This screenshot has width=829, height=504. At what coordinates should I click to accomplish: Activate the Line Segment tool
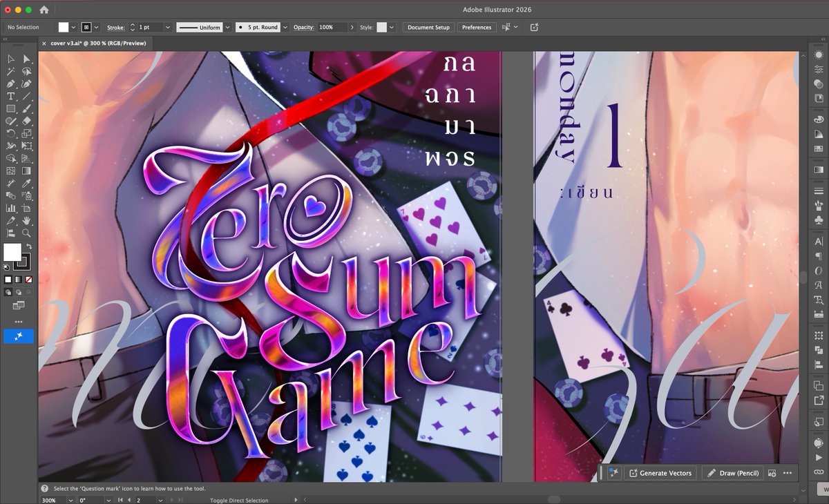pyautogui.click(x=26, y=96)
